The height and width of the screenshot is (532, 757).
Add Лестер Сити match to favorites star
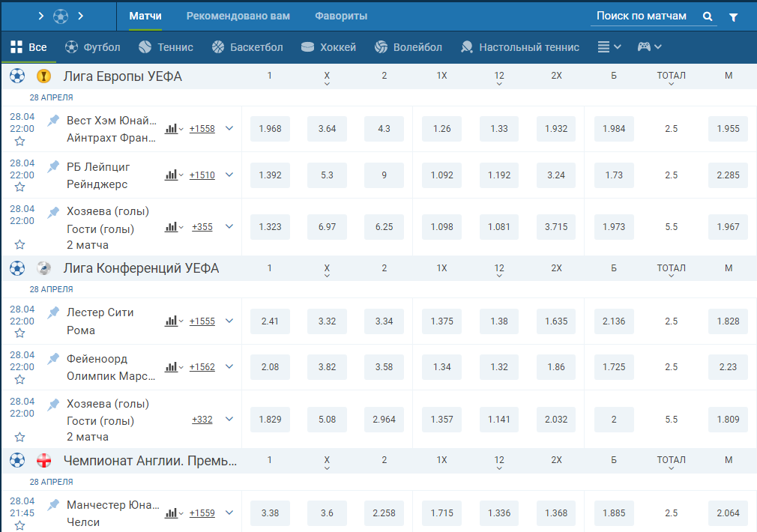click(x=19, y=333)
